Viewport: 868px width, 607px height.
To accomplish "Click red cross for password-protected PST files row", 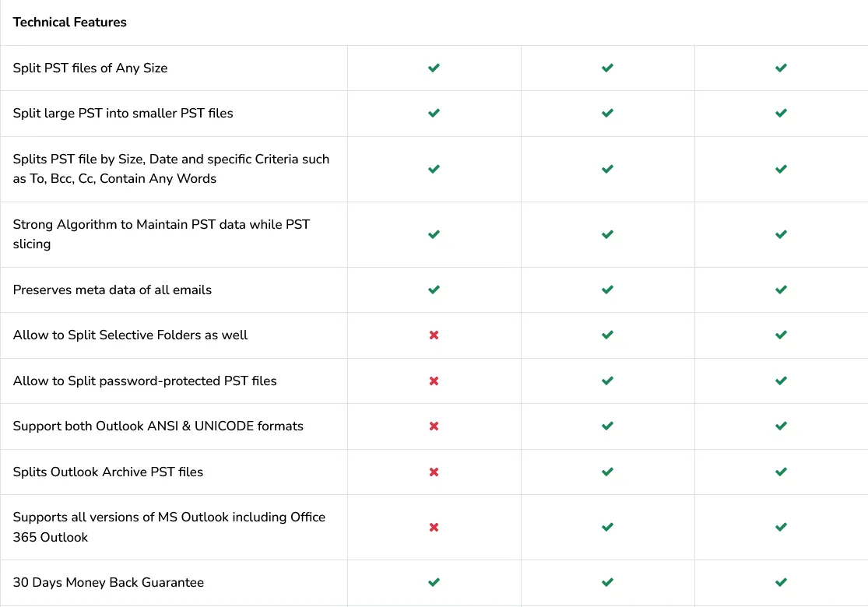I will coord(434,381).
